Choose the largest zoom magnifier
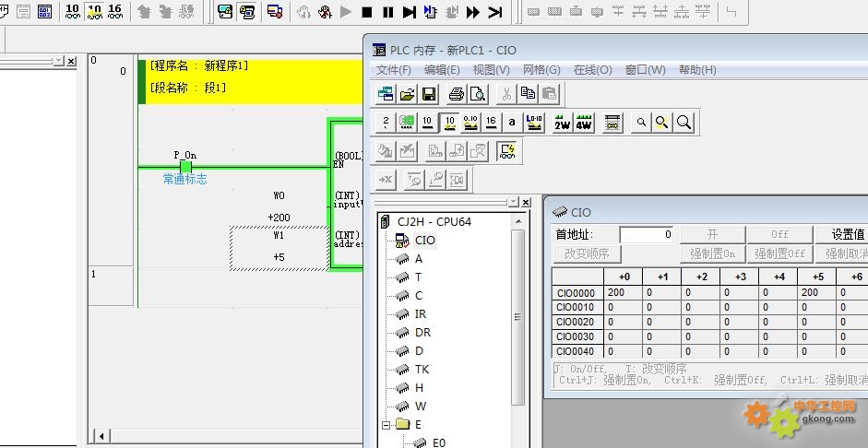 (x=684, y=123)
